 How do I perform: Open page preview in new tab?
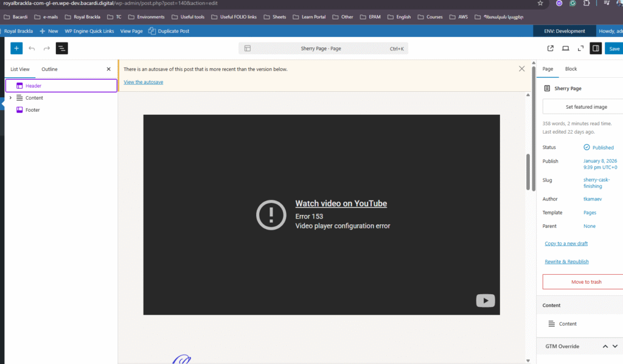[551, 49]
